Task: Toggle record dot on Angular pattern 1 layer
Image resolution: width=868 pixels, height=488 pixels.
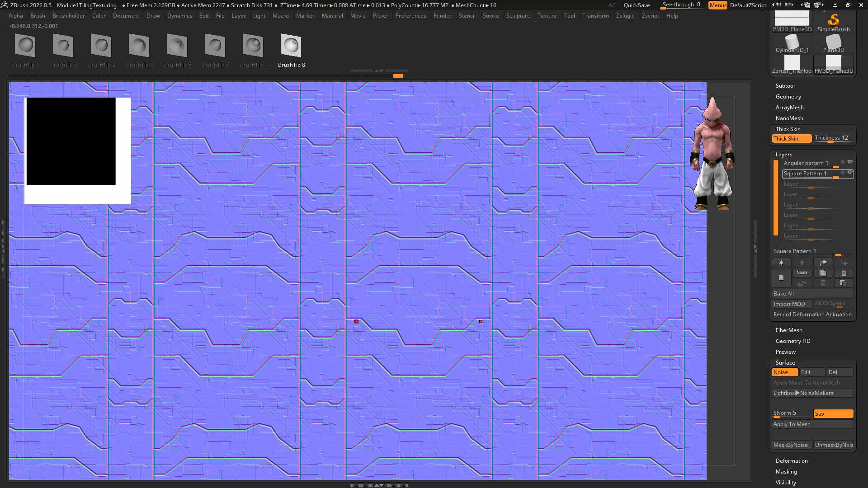Action: tap(843, 162)
